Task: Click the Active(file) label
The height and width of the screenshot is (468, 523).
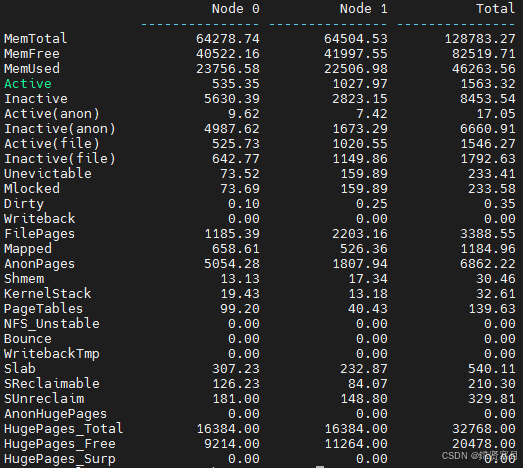Action: (52, 144)
